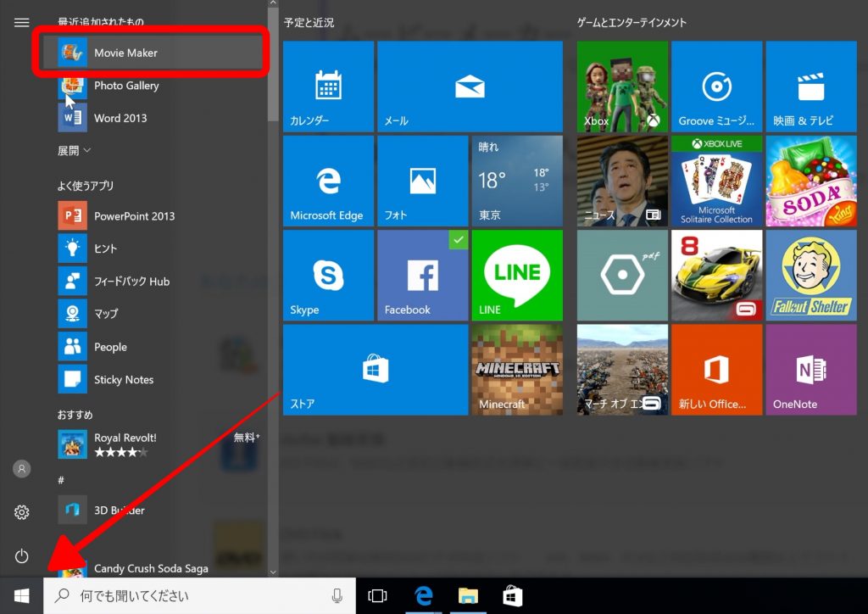Viewport: 868px width, 614px height.
Task: Open the Asphalt 8 racing tile
Action: tap(717, 275)
